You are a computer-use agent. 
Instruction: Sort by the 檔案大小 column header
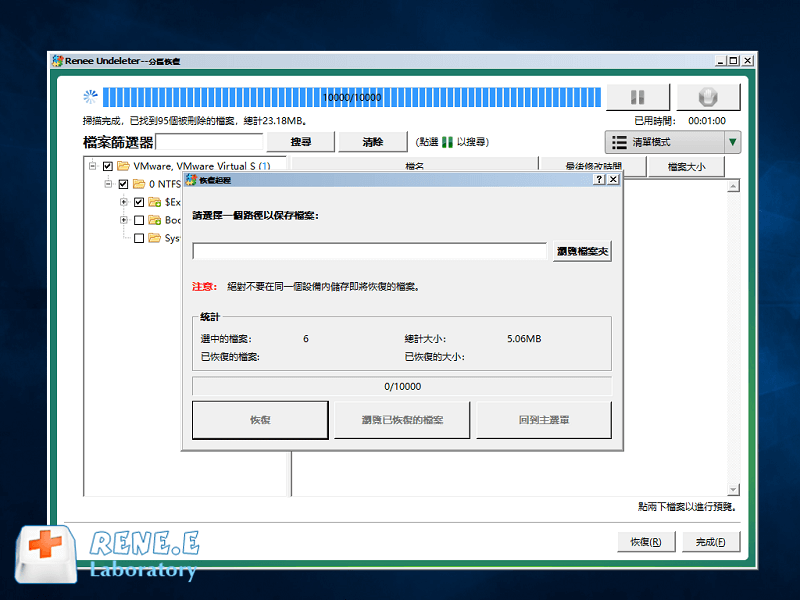686,166
